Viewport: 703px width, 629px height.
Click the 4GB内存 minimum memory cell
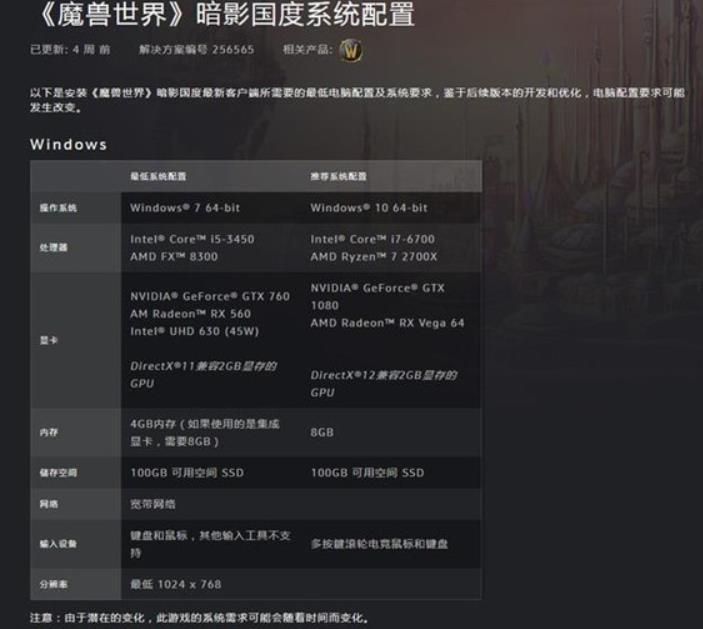click(205, 432)
